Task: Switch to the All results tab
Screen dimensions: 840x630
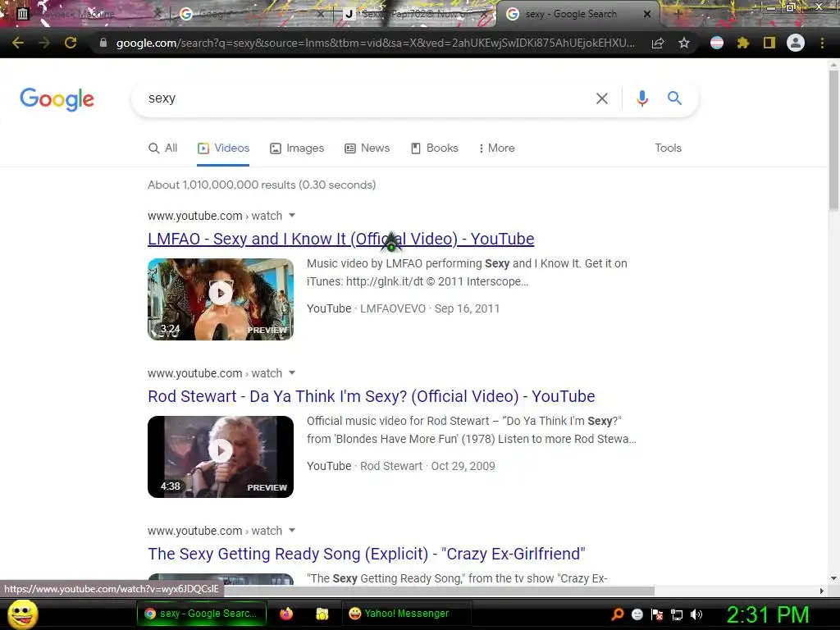Action: (x=163, y=148)
